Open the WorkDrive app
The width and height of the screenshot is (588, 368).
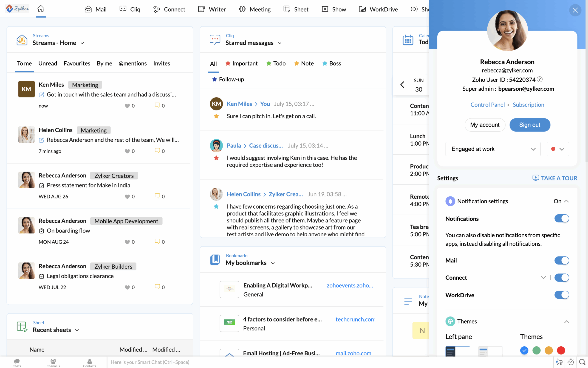[379, 9]
